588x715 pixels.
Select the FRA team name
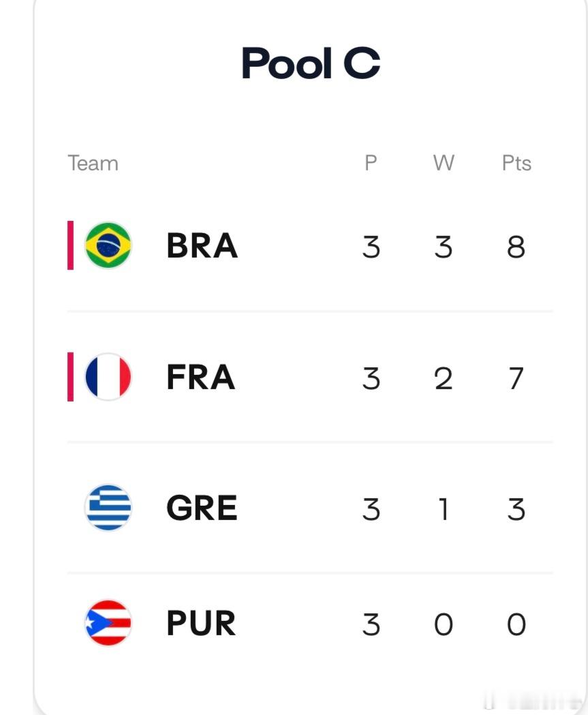click(200, 377)
